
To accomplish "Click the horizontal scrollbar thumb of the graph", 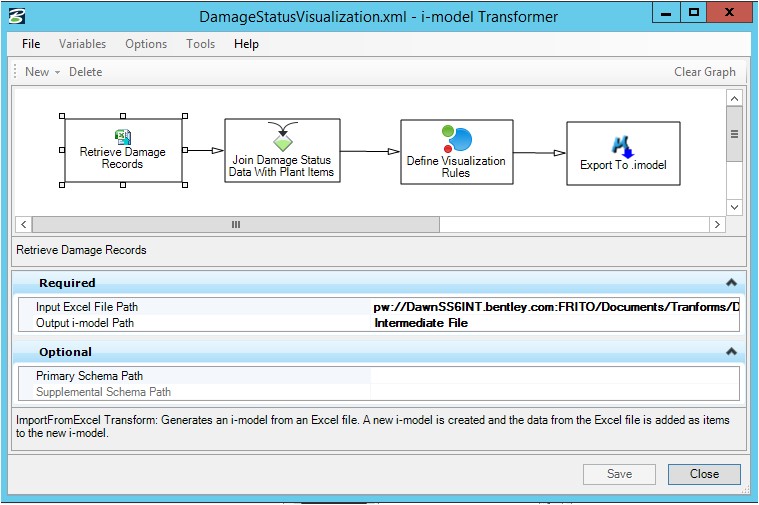I will pyautogui.click(x=236, y=224).
